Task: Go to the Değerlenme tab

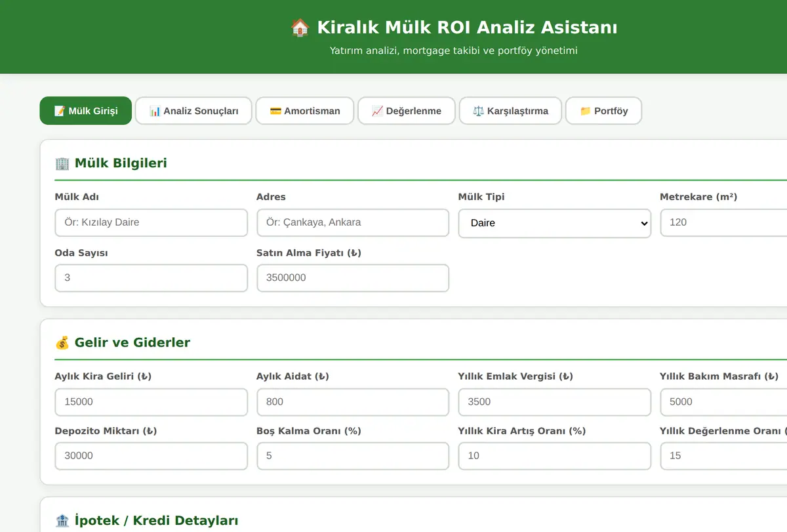Action: click(x=407, y=111)
